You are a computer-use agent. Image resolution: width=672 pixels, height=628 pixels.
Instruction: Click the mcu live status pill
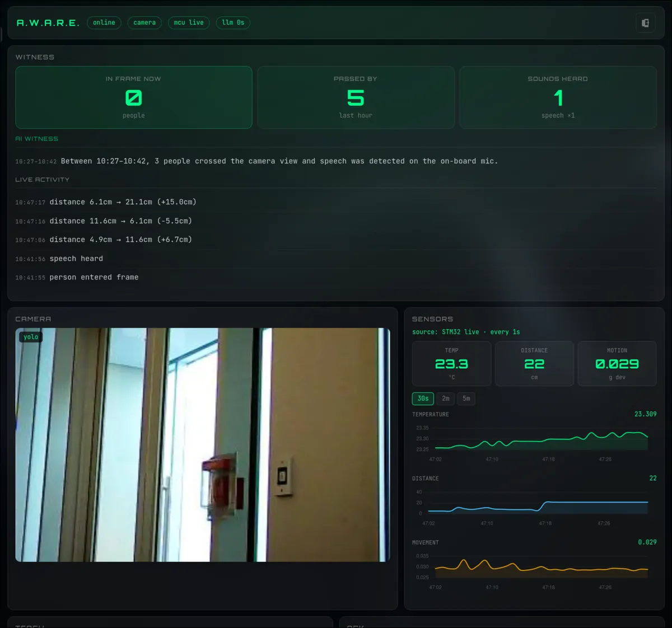(189, 22)
